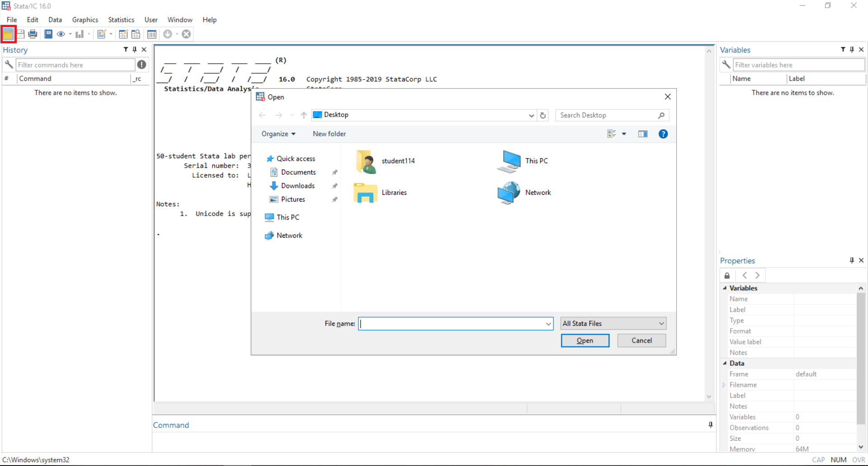868x466 pixels.
Task: Pin the History panel
Action: [135, 50]
